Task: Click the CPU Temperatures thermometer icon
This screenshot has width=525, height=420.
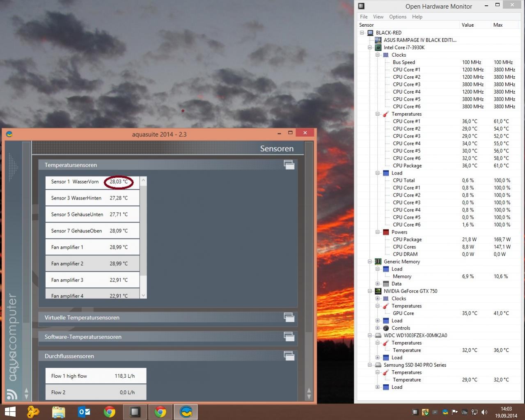Action: (x=386, y=114)
